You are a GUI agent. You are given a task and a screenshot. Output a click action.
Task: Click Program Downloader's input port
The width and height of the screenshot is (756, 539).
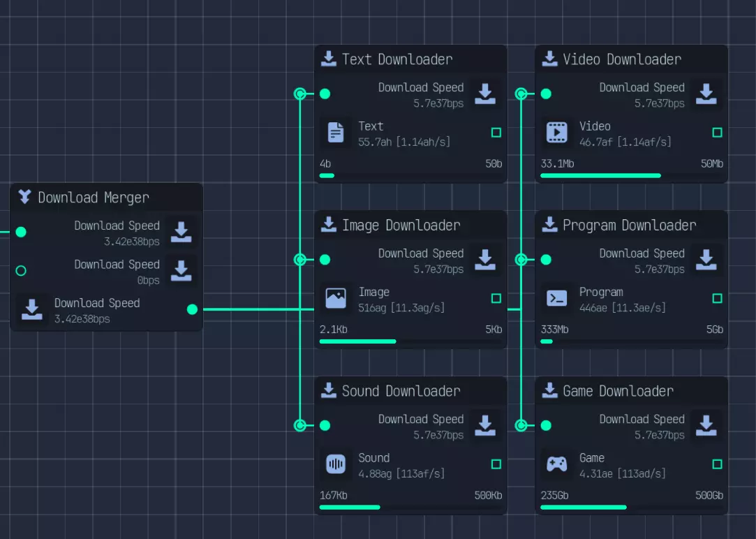[546, 260]
